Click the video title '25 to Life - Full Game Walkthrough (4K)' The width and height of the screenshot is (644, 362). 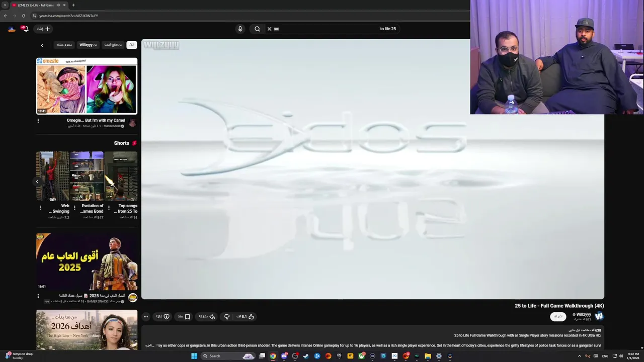click(x=559, y=306)
